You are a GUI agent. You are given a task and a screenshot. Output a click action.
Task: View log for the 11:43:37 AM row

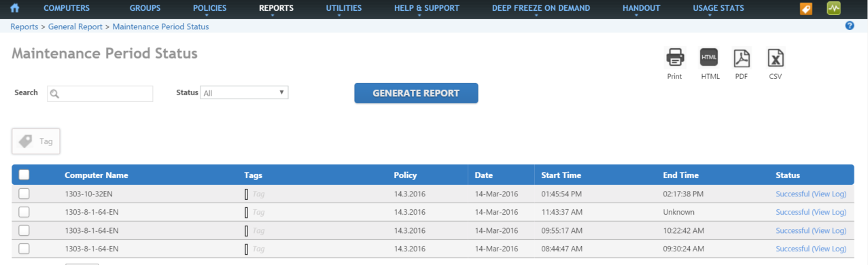pos(811,212)
